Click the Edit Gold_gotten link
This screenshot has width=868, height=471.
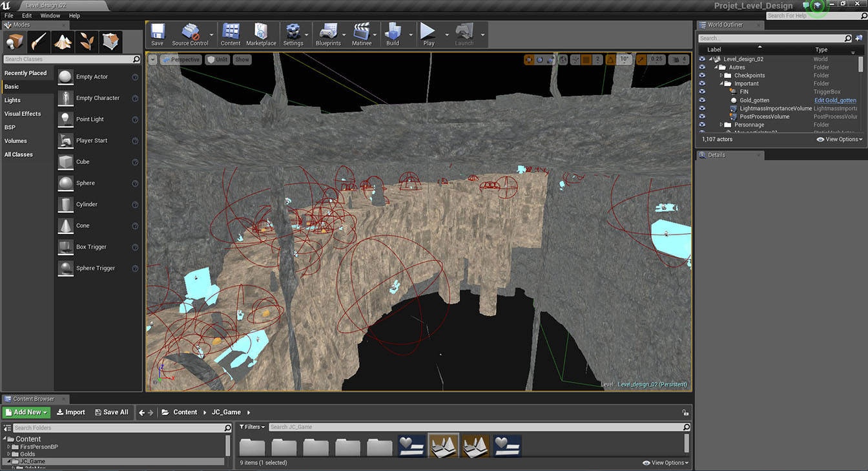pyautogui.click(x=835, y=100)
